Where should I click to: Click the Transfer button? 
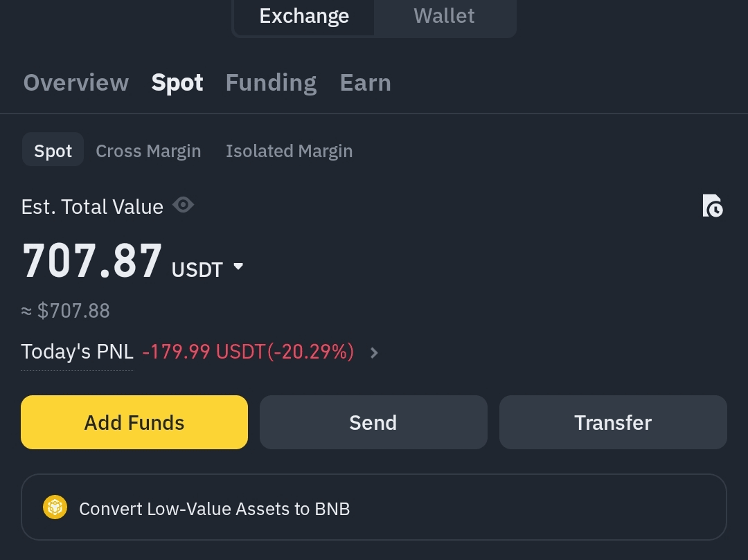point(613,422)
